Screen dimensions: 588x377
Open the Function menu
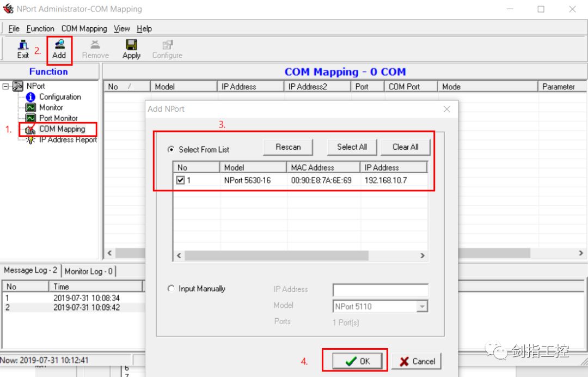[x=40, y=28]
